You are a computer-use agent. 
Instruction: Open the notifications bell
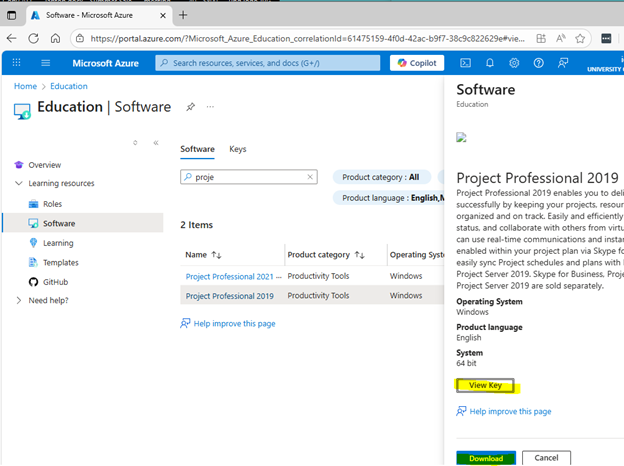pos(490,63)
